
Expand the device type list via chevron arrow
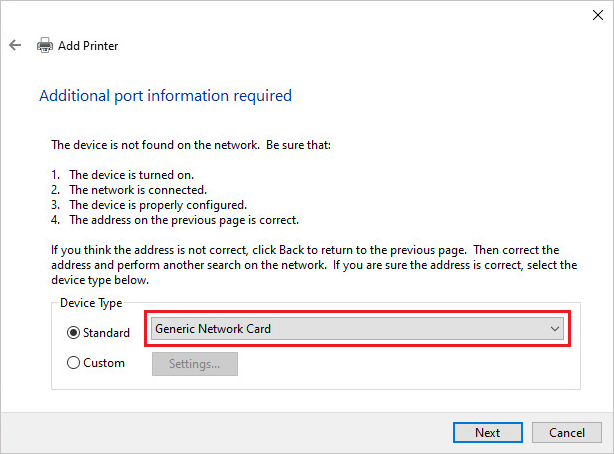tap(554, 329)
